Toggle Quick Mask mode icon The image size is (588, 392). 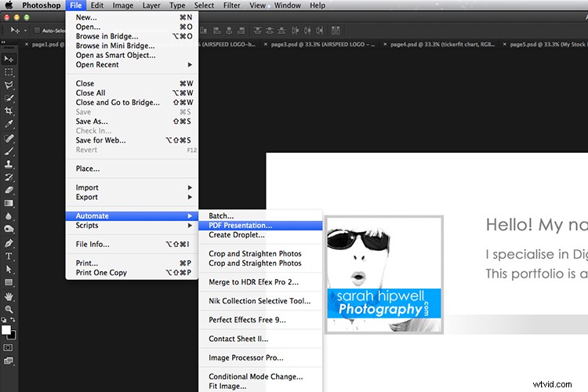[x=9, y=347]
